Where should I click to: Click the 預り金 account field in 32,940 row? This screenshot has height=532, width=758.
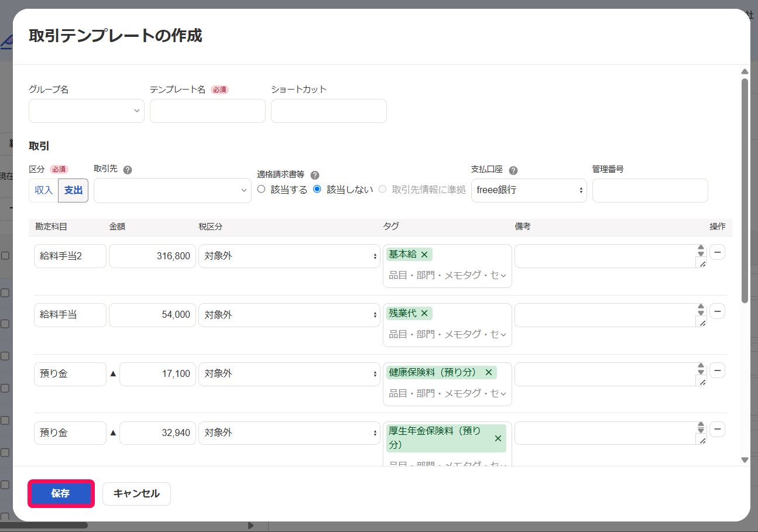click(x=70, y=433)
